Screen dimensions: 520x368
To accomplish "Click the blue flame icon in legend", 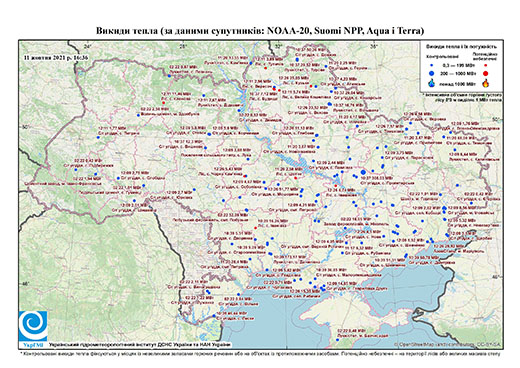I will 432,83.
